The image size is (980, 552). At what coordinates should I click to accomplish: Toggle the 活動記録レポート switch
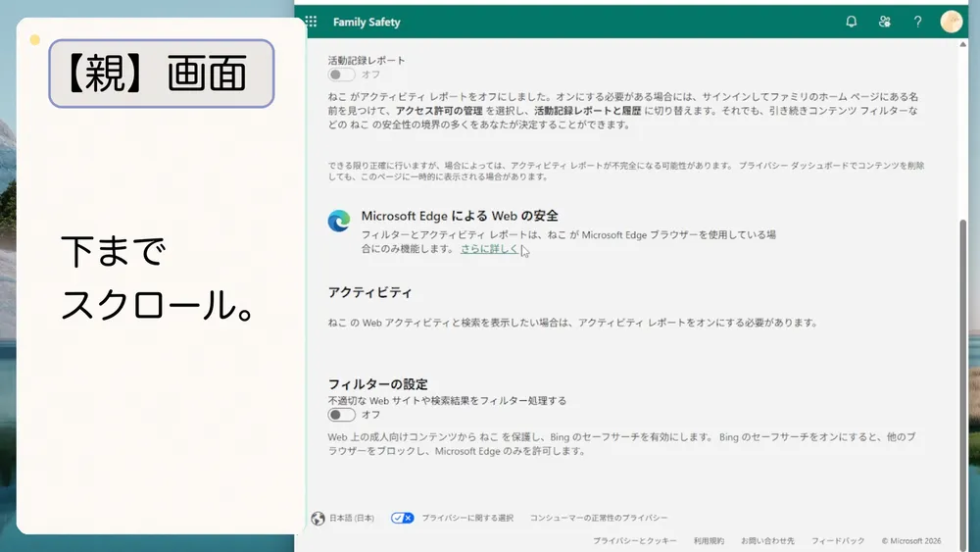tap(341, 75)
